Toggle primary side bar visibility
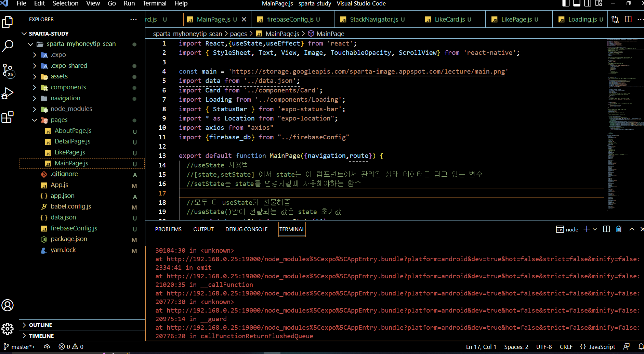The width and height of the screenshot is (644, 354). (566, 3)
